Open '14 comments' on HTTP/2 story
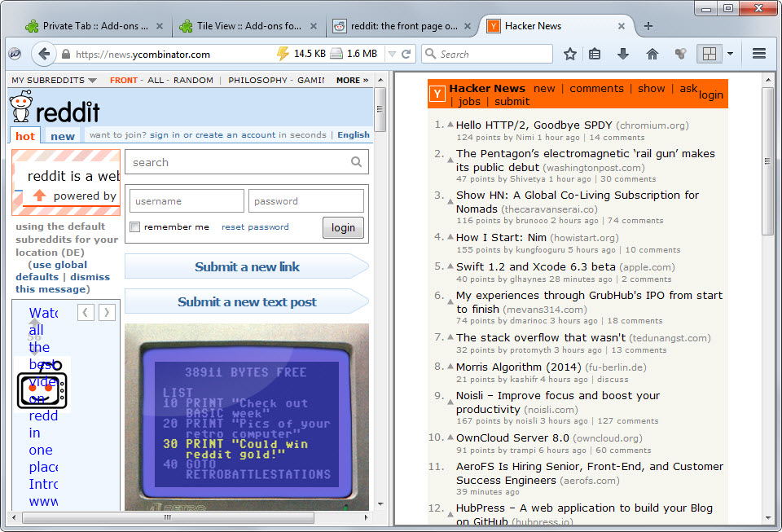 pyautogui.click(x=617, y=137)
